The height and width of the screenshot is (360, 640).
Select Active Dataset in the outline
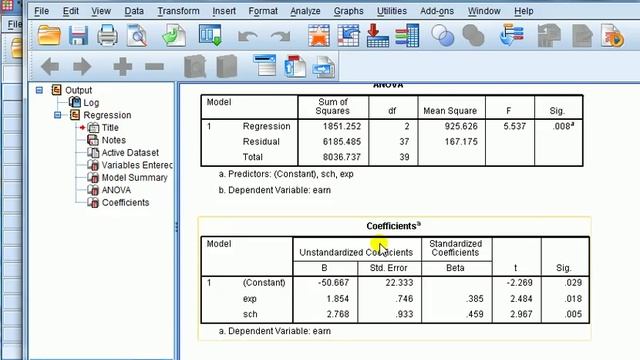point(130,153)
